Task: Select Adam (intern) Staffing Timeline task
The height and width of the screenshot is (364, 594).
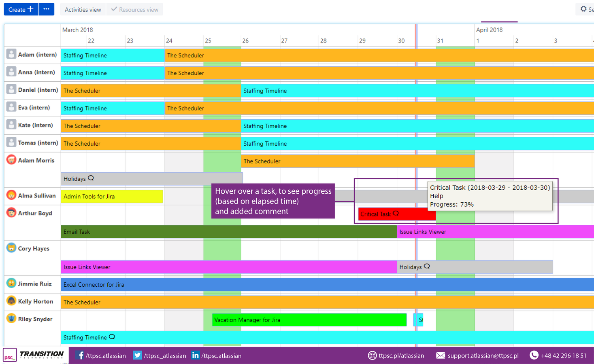Action: tap(113, 55)
